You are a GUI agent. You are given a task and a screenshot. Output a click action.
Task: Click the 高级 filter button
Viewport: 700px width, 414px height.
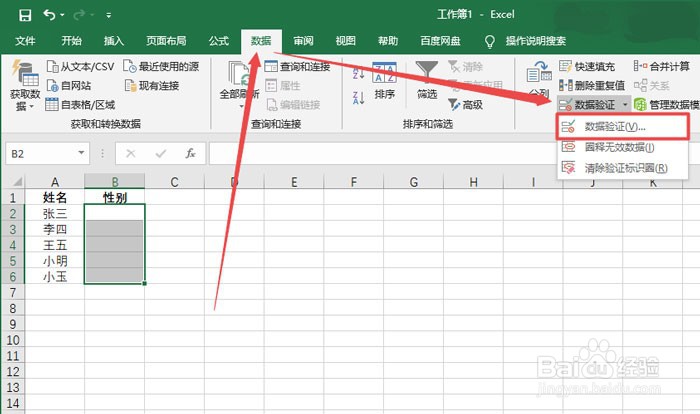465,105
